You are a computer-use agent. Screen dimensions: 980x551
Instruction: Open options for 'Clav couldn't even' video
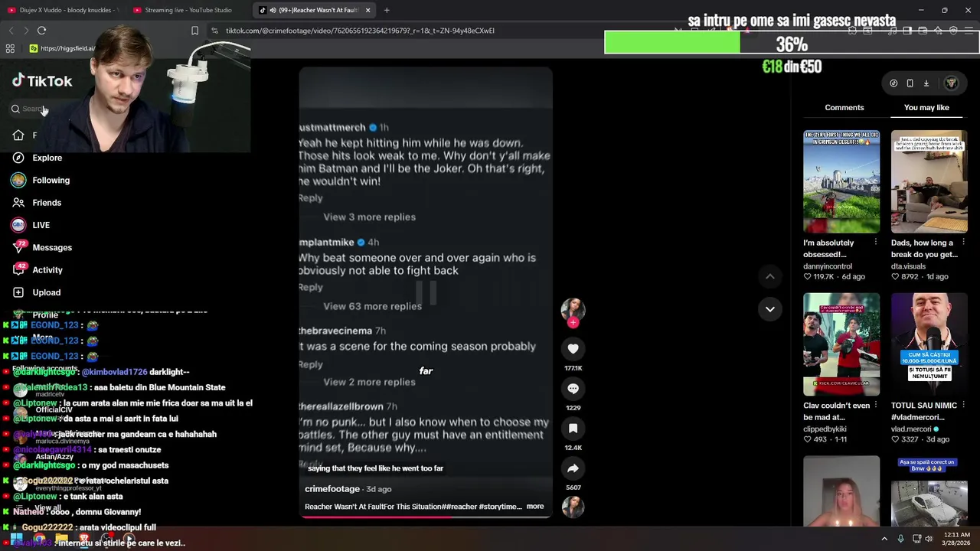click(875, 406)
